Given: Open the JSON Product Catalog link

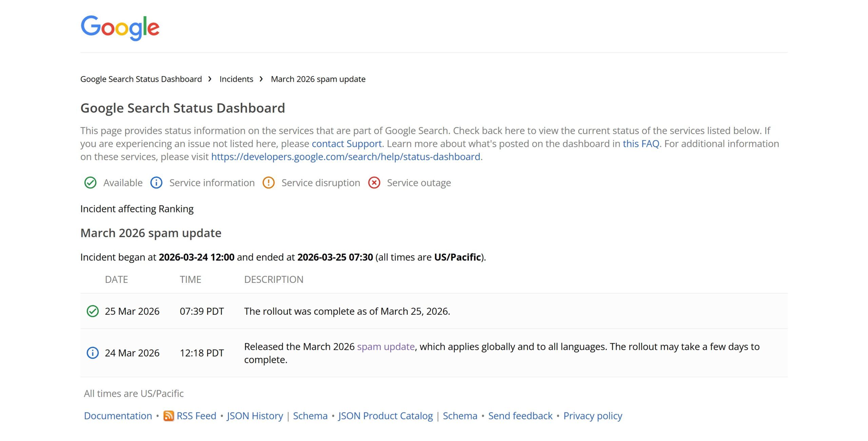Looking at the screenshot, I should click(385, 416).
